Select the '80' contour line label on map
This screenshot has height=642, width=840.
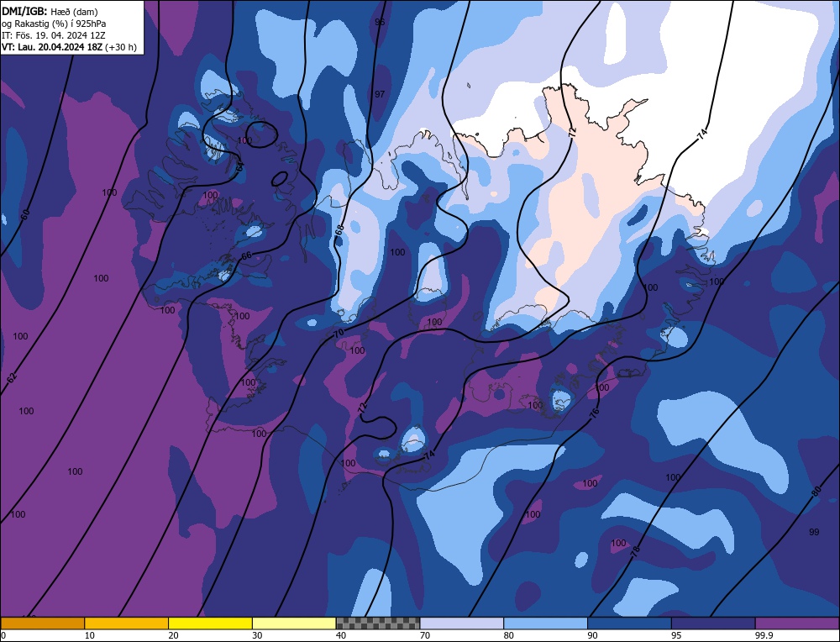816,491
